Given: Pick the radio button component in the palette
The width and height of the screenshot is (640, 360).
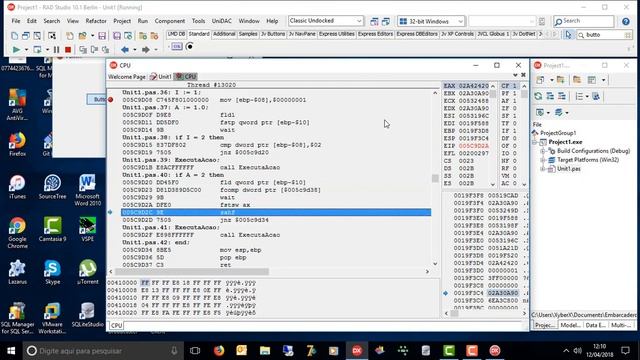Looking at the screenshot, I should (189, 47).
